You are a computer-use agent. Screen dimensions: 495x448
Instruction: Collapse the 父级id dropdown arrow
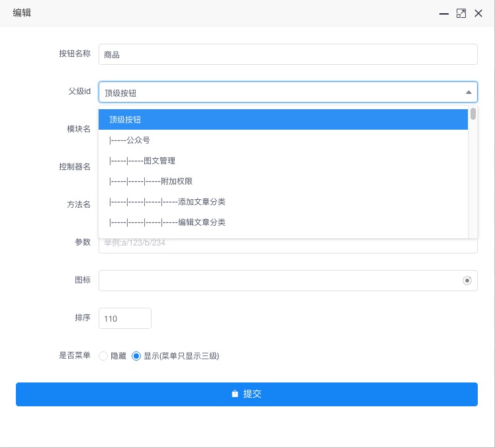[x=469, y=93]
